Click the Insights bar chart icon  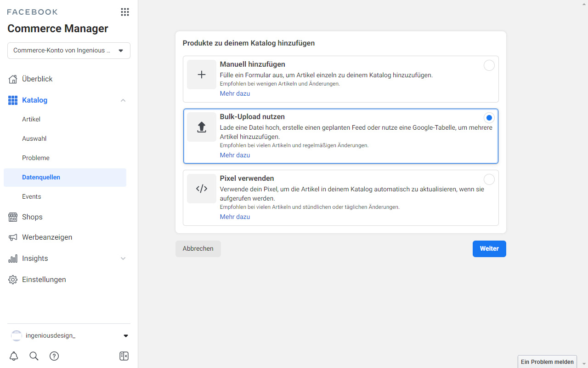13,259
